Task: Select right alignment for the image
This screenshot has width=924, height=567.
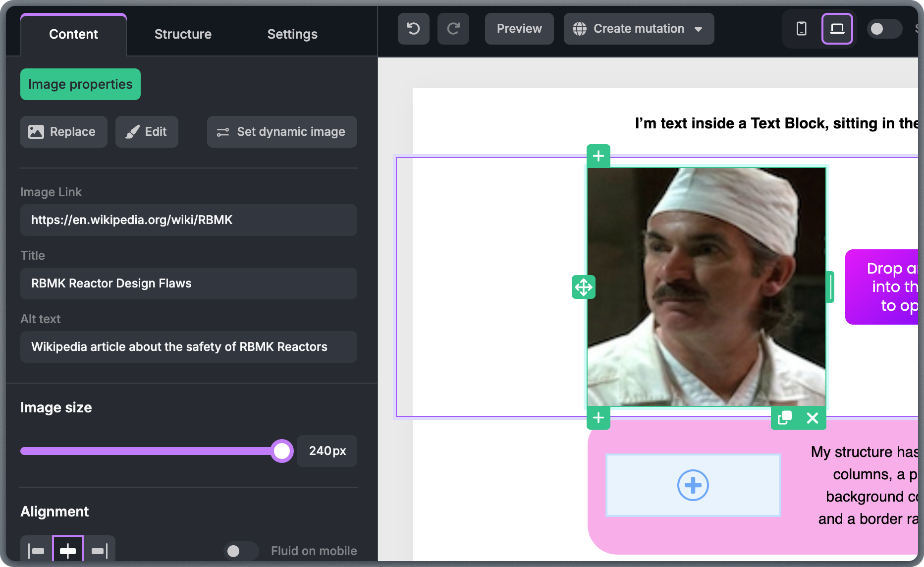Action: tap(99, 550)
